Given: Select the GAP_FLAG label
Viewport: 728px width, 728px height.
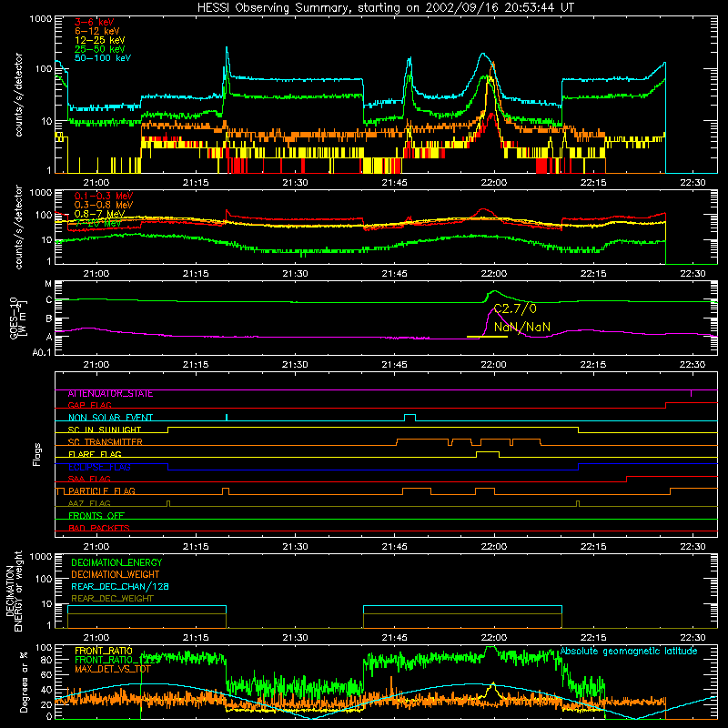Looking at the screenshot, I should point(89,405).
